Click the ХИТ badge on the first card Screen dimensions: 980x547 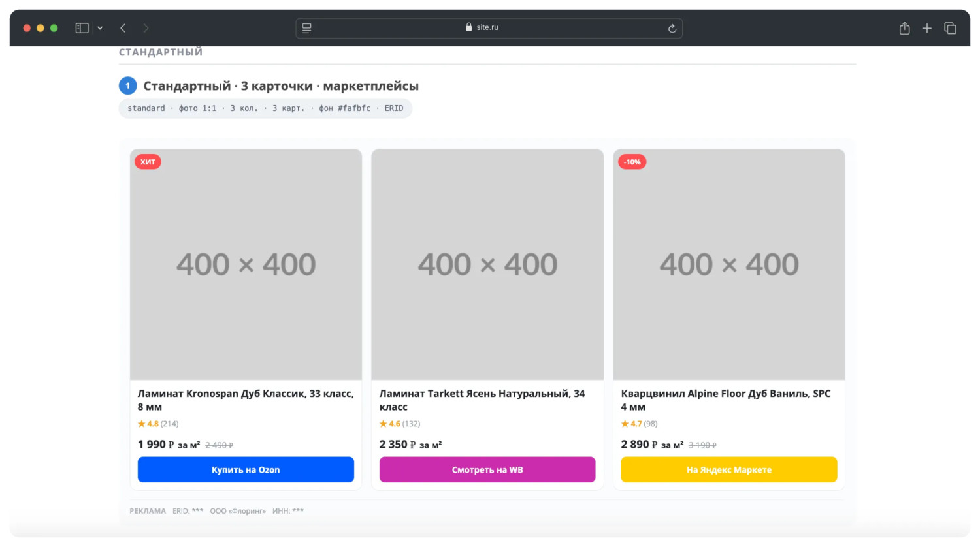[148, 162]
